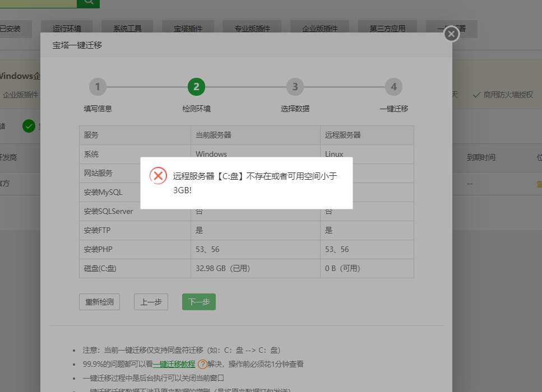This screenshot has width=542, height=392.
Task: Switch to the 运行环境 tab
Action: 67,29
